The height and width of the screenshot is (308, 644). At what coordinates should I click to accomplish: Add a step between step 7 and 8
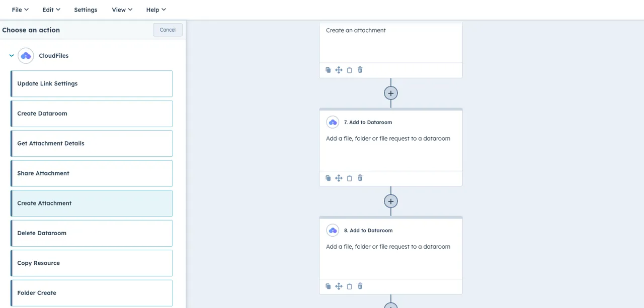click(x=391, y=201)
